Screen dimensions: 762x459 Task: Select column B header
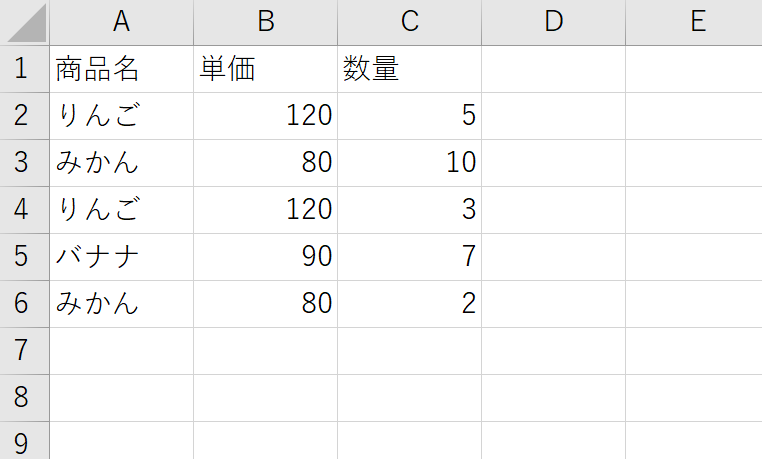(265, 22)
